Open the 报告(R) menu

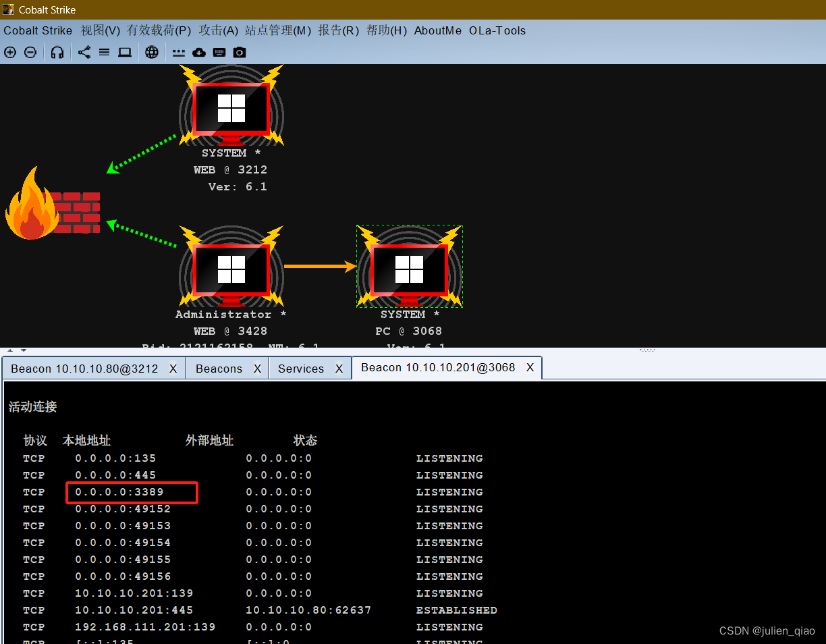[339, 30]
